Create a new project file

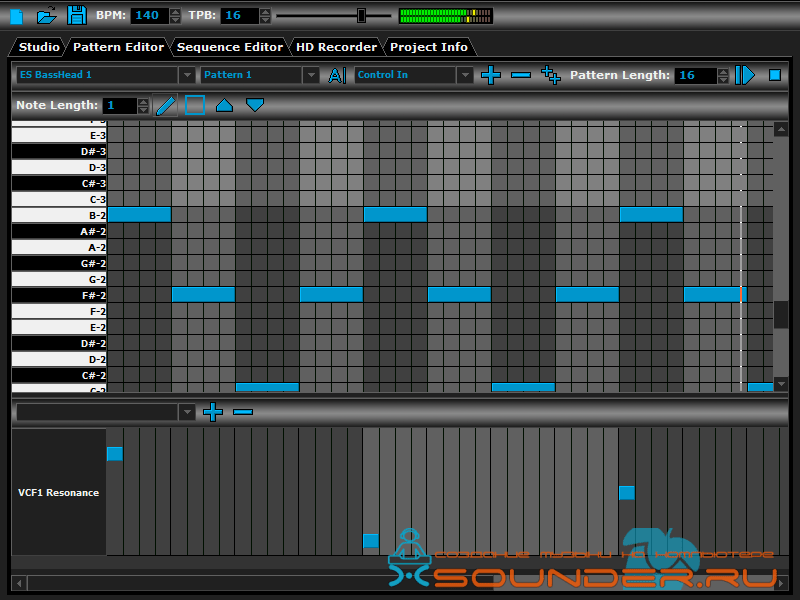pos(17,16)
